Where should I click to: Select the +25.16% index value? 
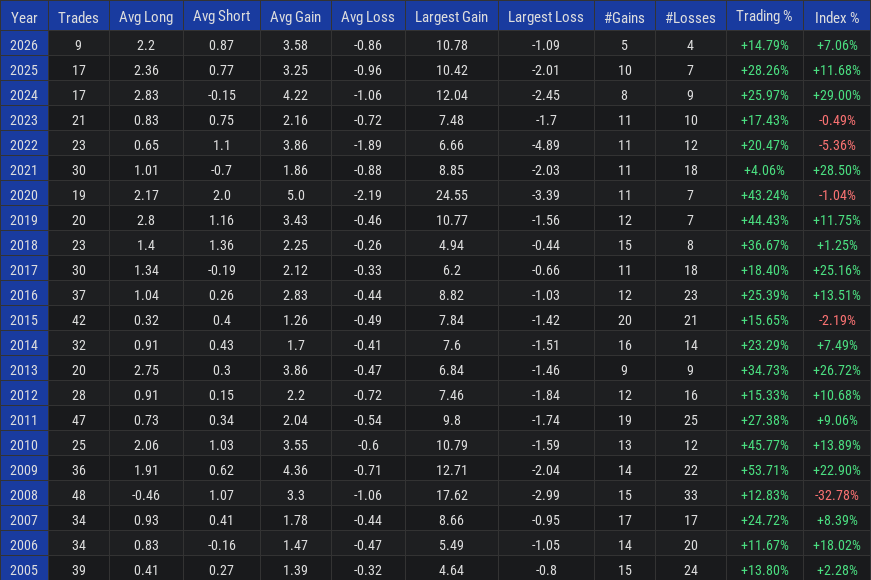coord(837,270)
